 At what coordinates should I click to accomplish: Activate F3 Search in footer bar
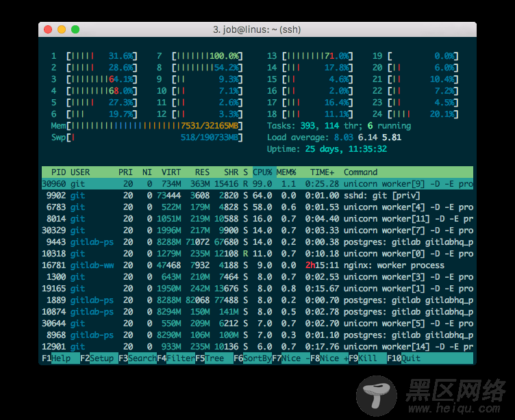pos(138,358)
